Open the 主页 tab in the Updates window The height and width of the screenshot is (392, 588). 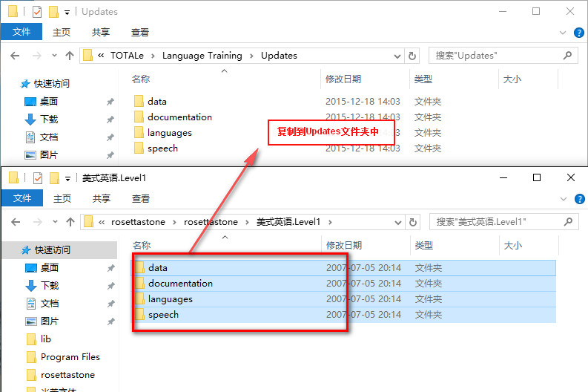62,32
